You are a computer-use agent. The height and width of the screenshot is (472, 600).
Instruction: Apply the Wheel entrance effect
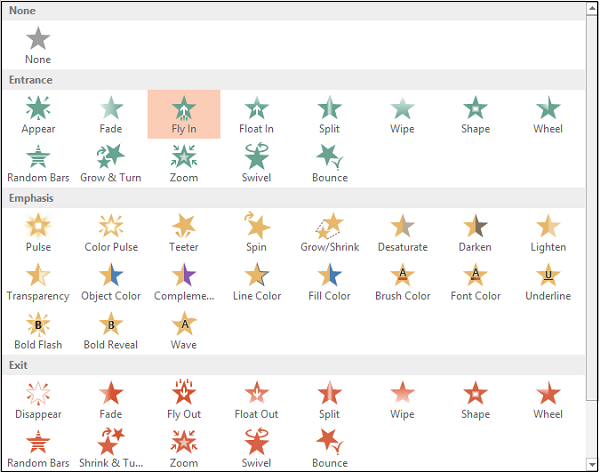click(548, 114)
